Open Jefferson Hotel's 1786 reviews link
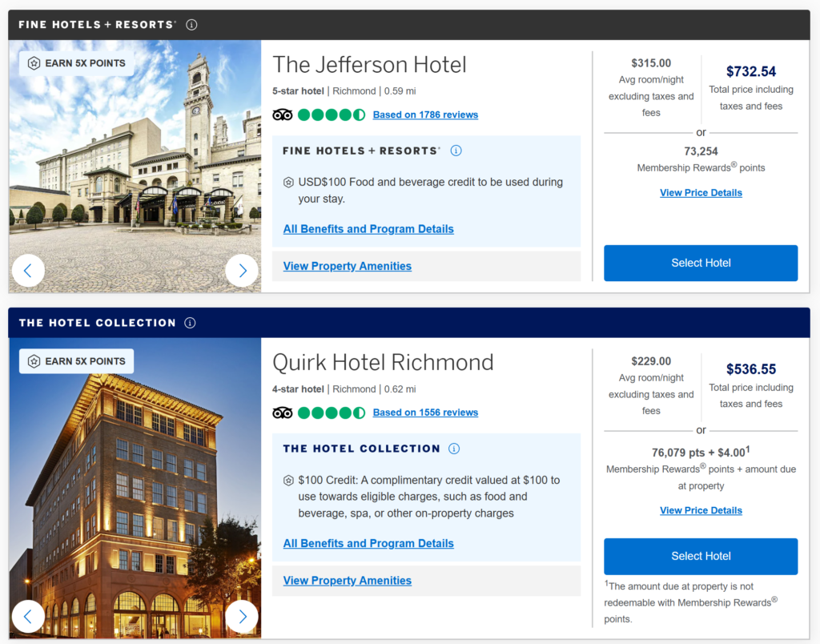820x644 pixels. [x=425, y=115]
